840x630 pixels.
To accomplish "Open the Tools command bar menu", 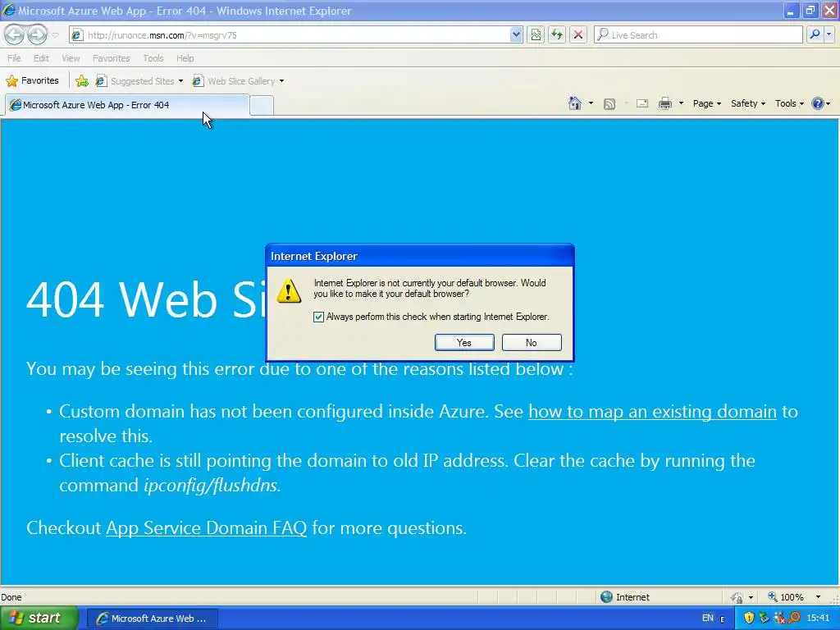I will pos(789,103).
